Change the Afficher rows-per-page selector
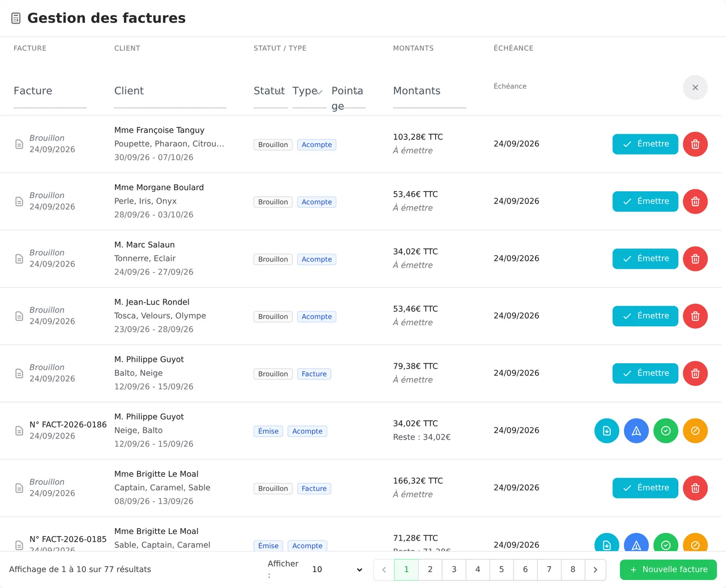726x588 pixels. point(337,570)
